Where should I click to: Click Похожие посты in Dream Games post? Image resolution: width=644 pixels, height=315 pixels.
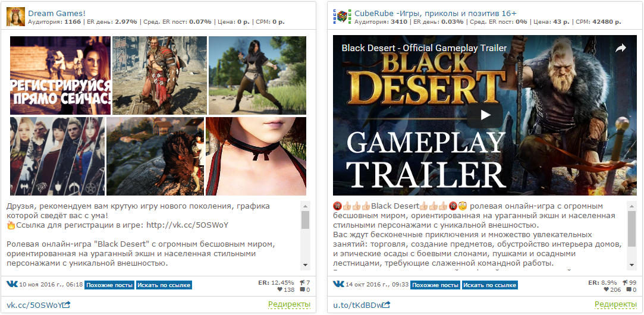coord(109,285)
